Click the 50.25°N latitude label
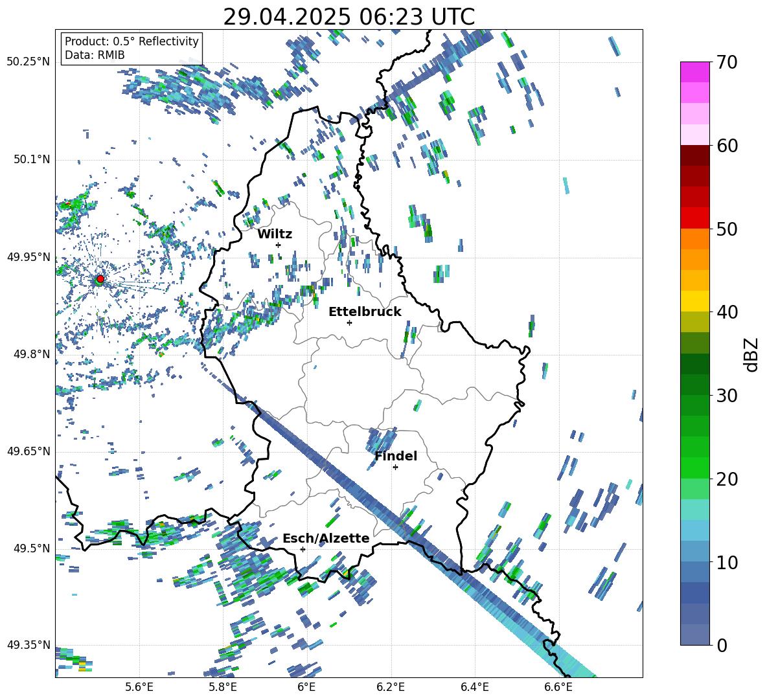The width and height of the screenshot is (767, 700). [x=29, y=62]
